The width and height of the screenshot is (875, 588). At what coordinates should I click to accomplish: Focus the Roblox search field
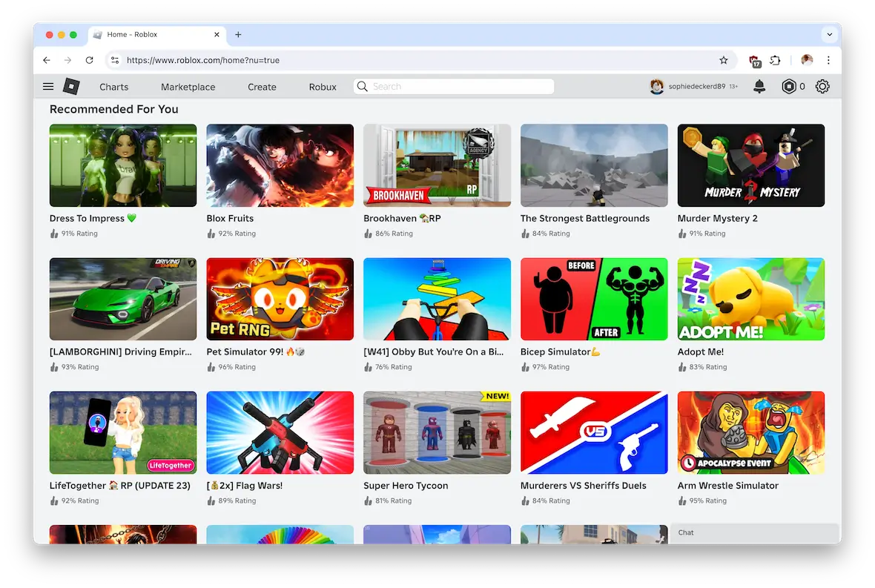point(454,87)
